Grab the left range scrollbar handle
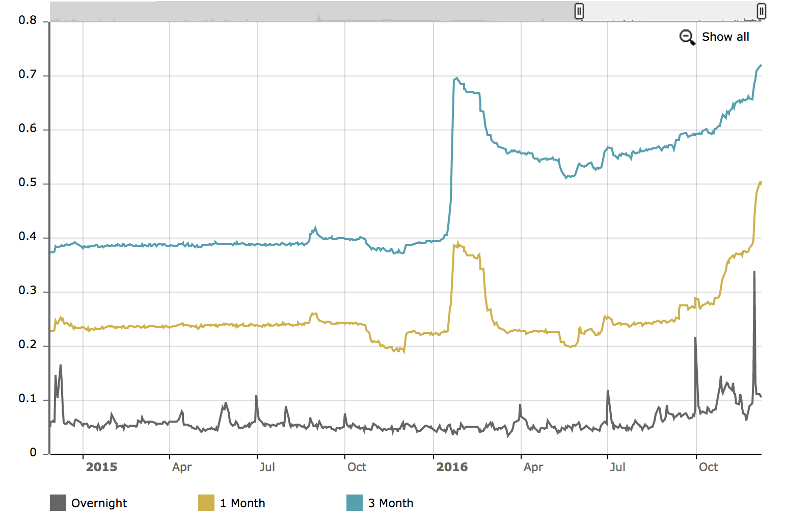The height and width of the screenshot is (520, 812). tap(579, 11)
